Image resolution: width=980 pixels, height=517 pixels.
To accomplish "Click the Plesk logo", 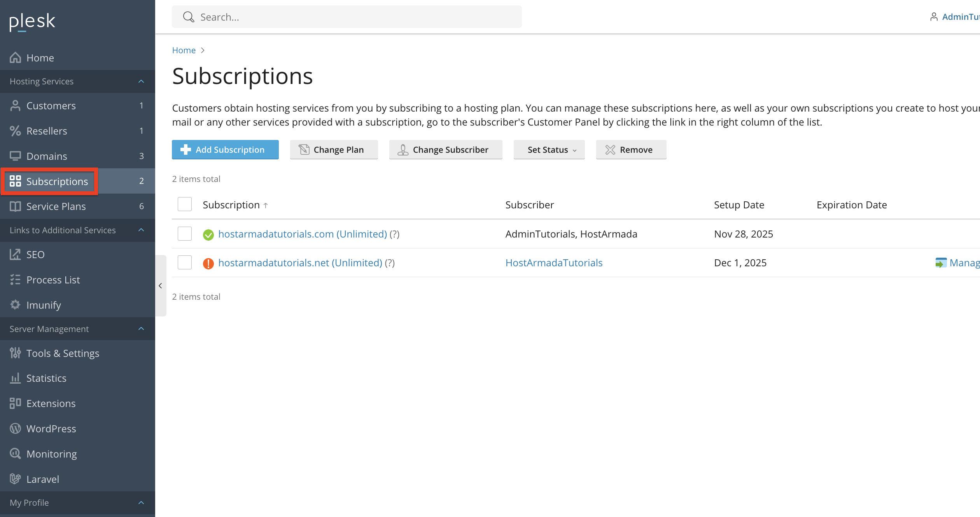I will tap(32, 22).
